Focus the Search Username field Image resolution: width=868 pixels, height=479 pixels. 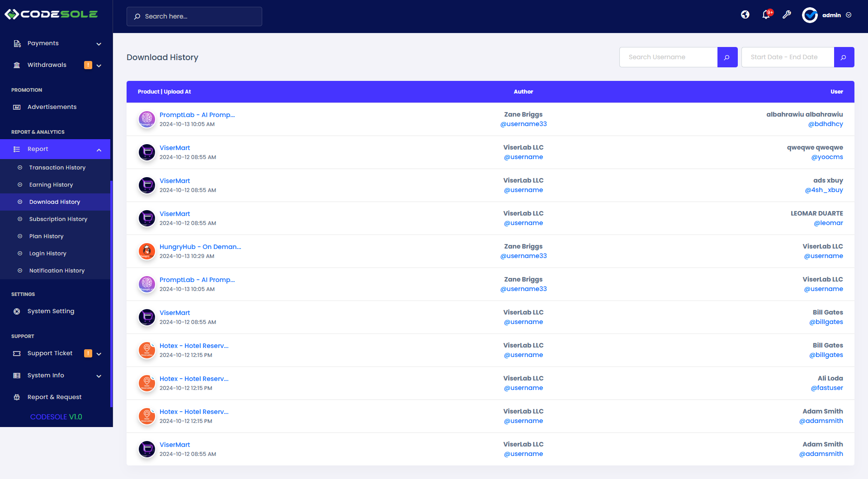pyautogui.click(x=668, y=57)
